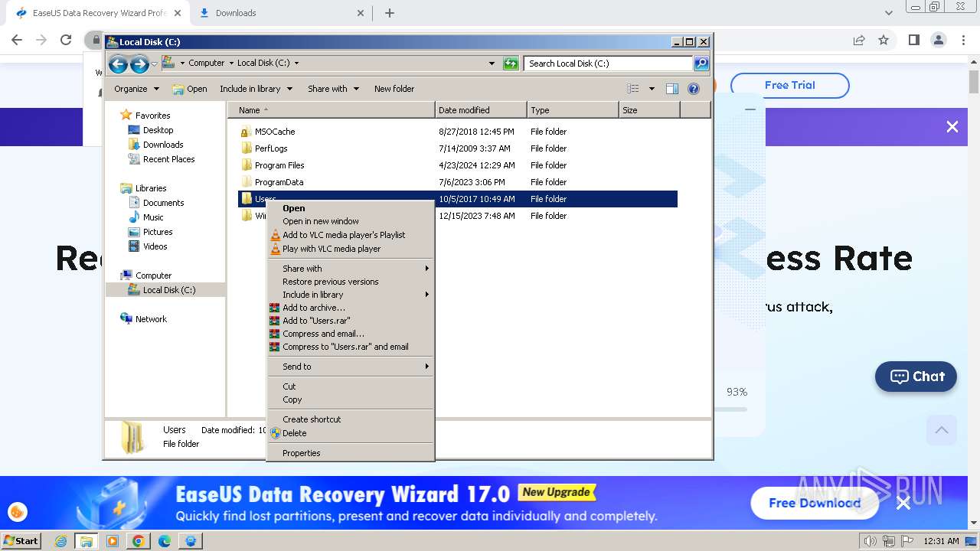Choose Properties from context menu

pos(351,453)
